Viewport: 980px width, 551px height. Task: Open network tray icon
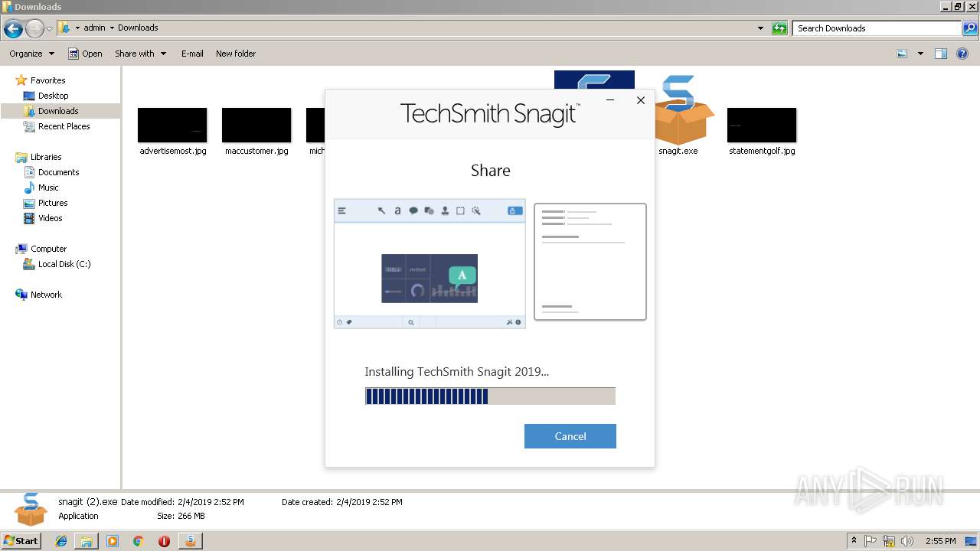(x=889, y=541)
